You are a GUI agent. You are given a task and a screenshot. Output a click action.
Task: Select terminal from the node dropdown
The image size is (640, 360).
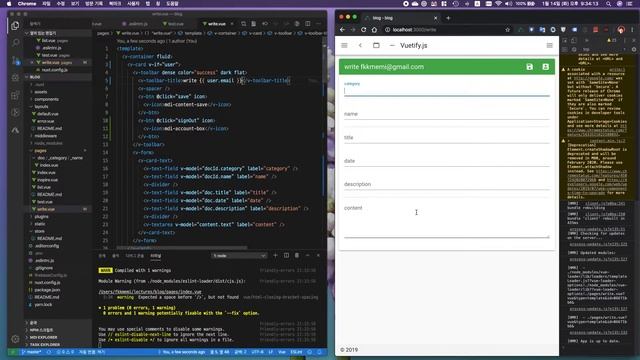tap(239, 256)
